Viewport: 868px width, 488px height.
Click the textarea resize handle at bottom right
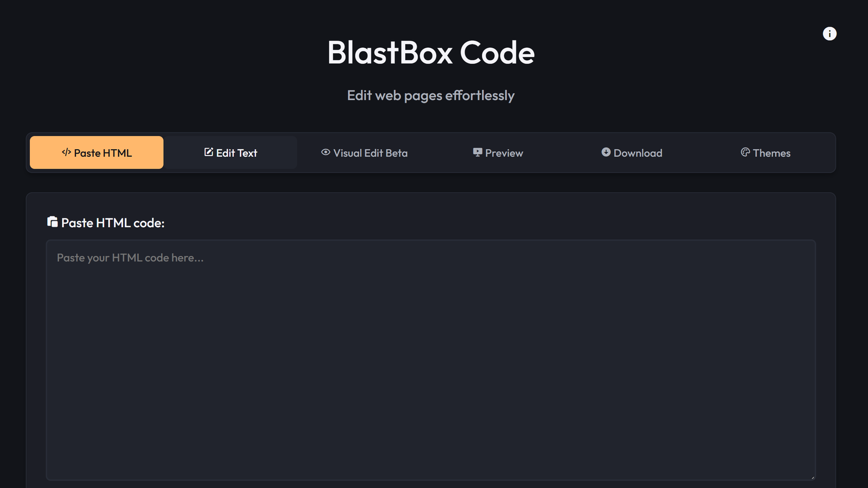click(812, 476)
